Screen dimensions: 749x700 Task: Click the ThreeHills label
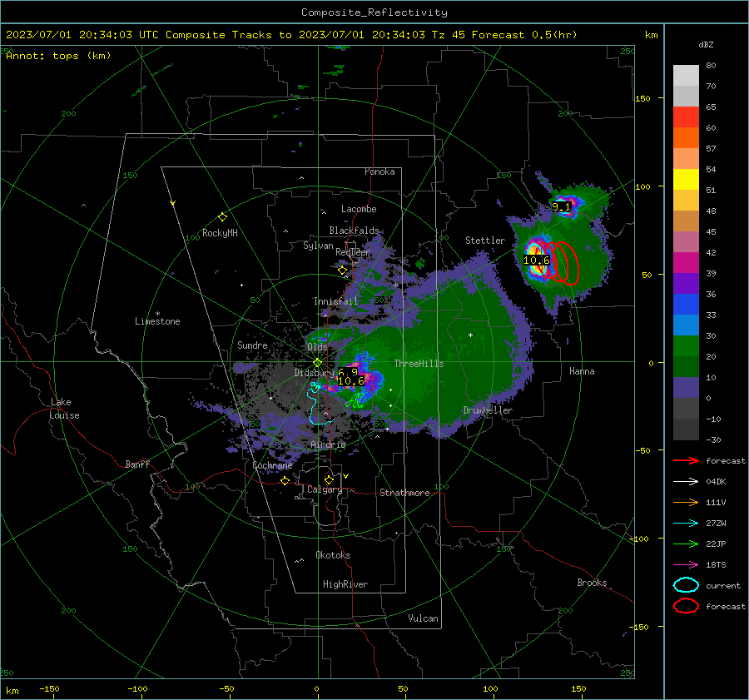419,364
